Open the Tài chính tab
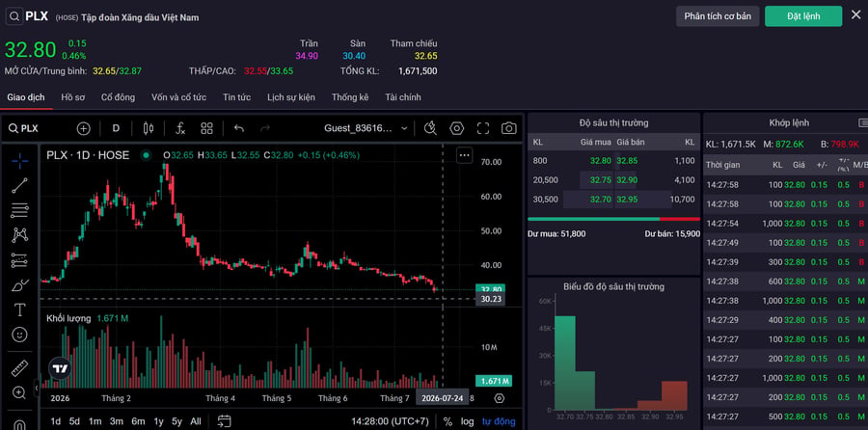 (x=403, y=97)
